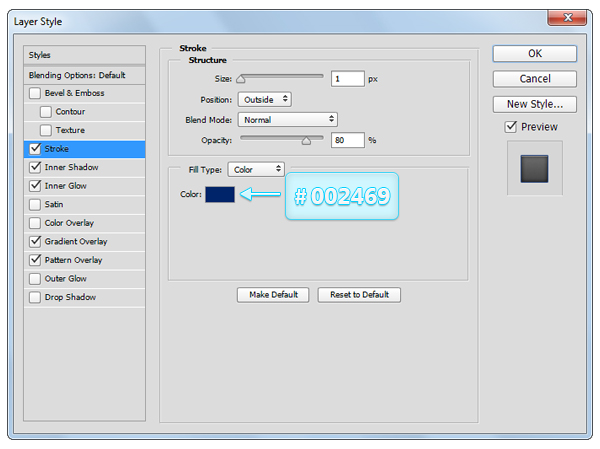This screenshot has height=449, width=600.
Task: Click the Make Default button
Action: tap(273, 295)
